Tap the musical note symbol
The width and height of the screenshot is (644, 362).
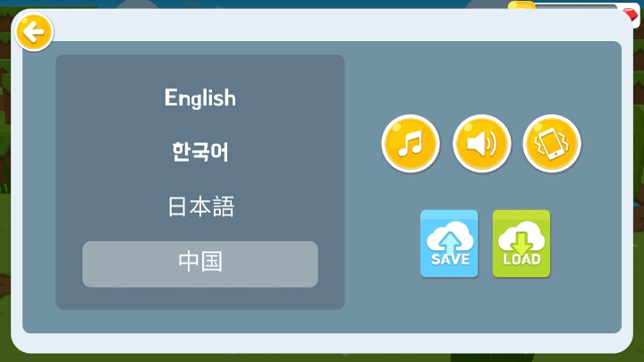click(411, 143)
